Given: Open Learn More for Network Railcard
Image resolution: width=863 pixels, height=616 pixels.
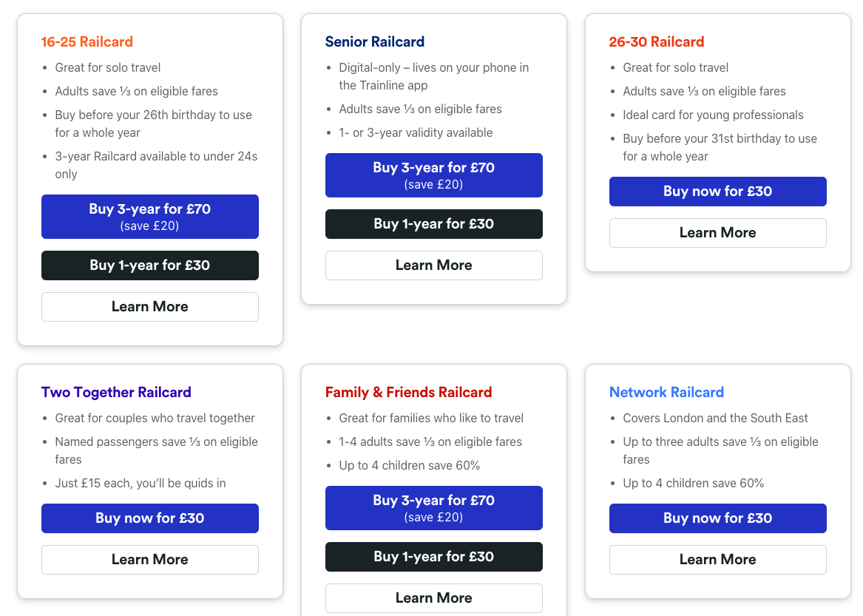Looking at the screenshot, I should [x=717, y=560].
